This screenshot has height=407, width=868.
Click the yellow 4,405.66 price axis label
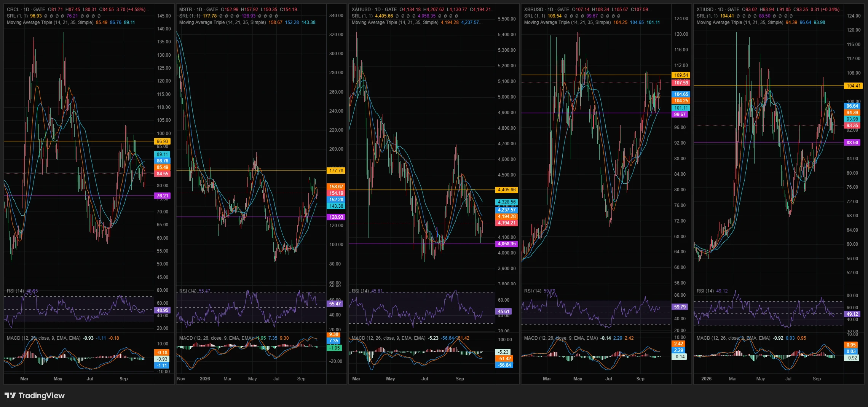pos(507,190)
